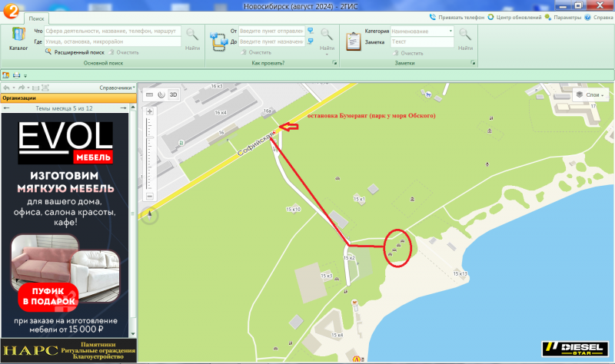Click the compass north indicator
615x364 pixels.
(149, 215)
